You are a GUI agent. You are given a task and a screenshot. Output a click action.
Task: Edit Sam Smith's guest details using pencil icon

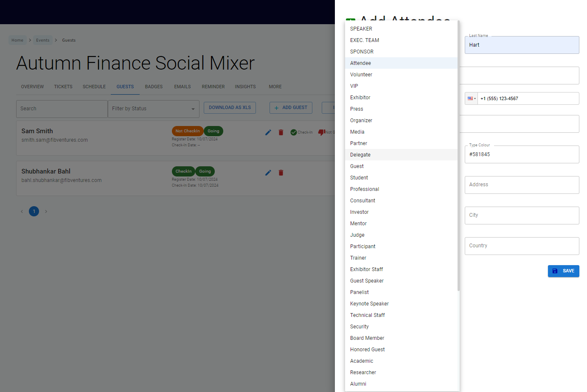(x=268, y=132)
